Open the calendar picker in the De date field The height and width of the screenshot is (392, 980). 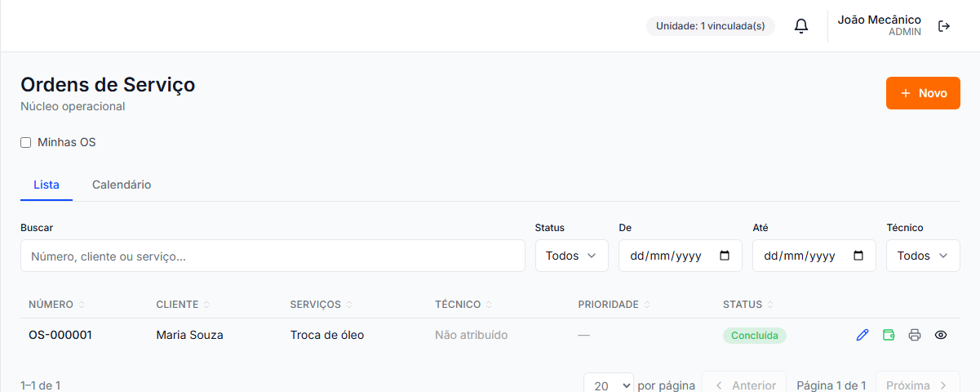pos(725,256)
